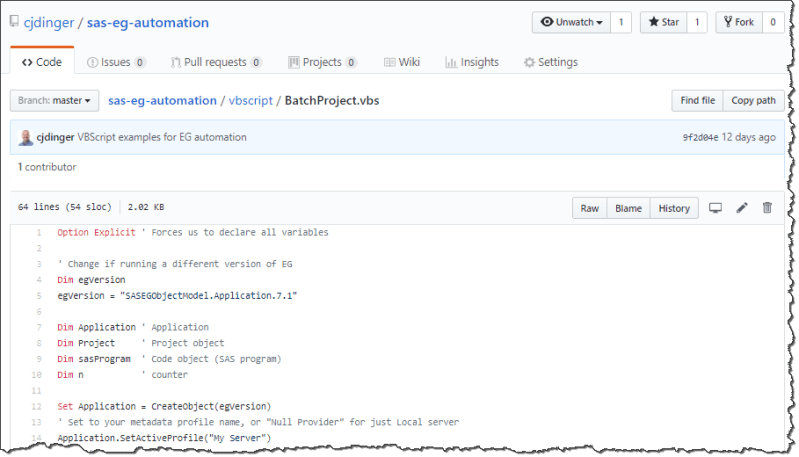
Task: Open cjdinger author link in commit bar
Action: click(x=56, y=137)
